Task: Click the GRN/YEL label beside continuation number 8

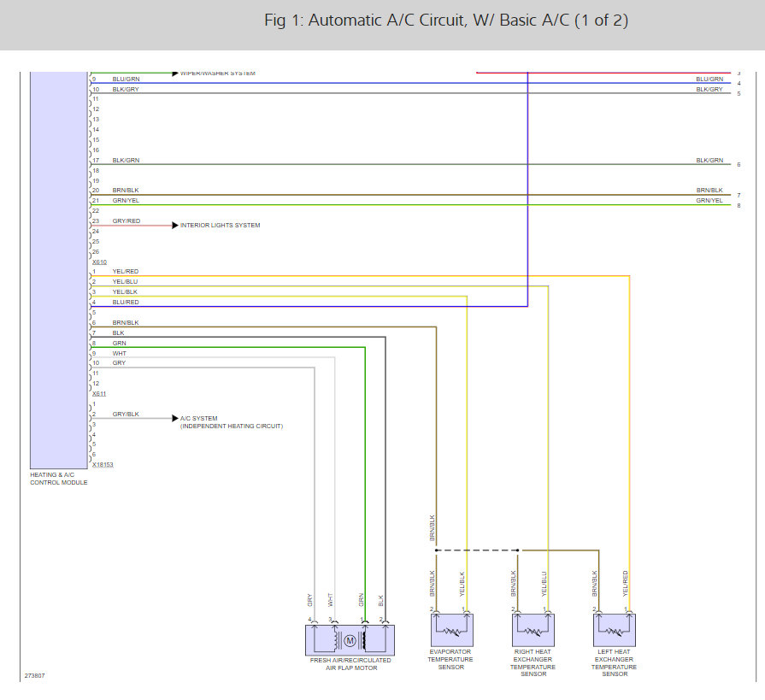Action: click(x=709, y=201)
